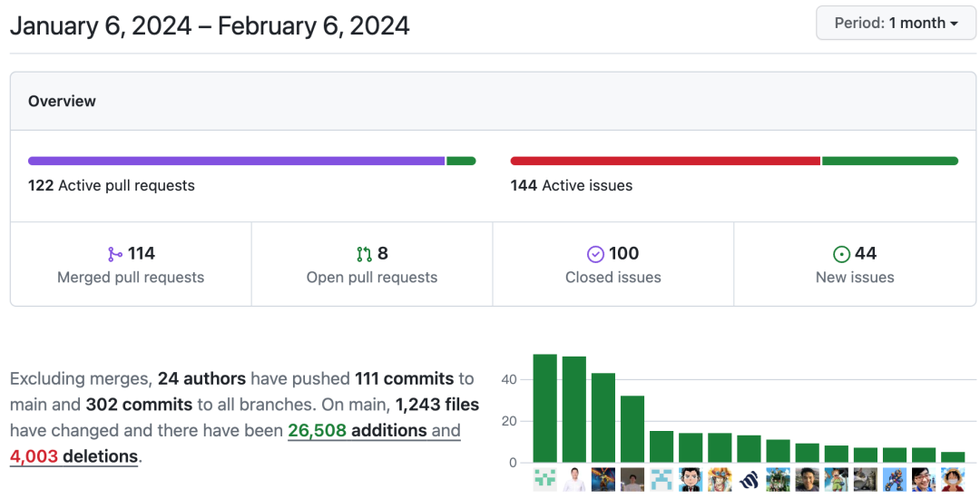This screenshot has height=499, width=980.
Task: Open the 114 Merged pull requests tab
Action: click(131, 265)
